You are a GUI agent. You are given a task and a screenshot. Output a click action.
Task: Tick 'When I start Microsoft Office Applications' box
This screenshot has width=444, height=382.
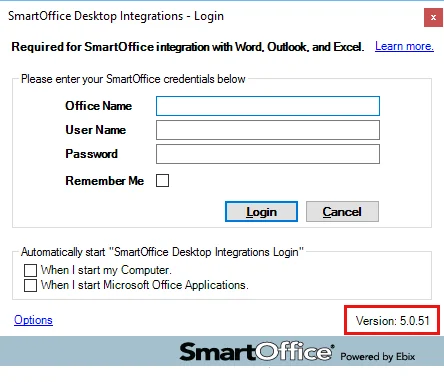(30, 285)
